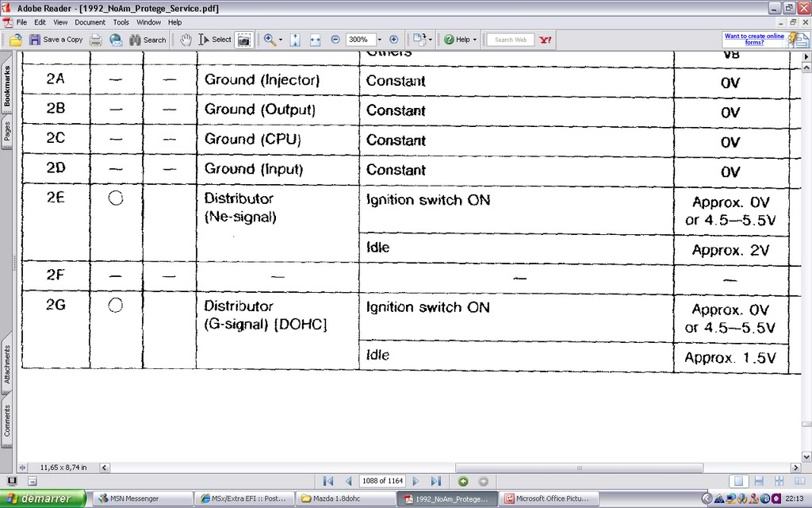
Task: Click the Print icon
Action: tap(94, 39)
